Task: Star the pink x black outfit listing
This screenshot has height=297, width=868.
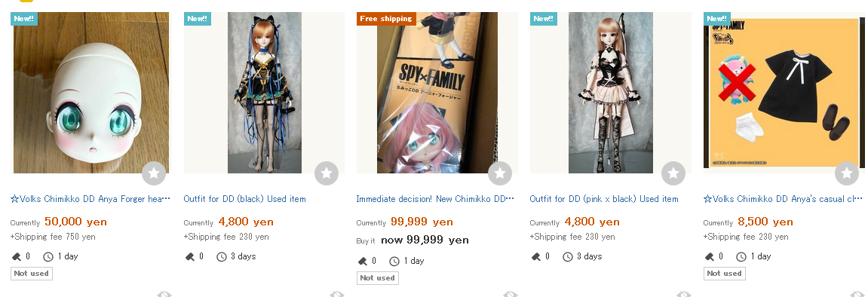Action: (x=673, y=173)
